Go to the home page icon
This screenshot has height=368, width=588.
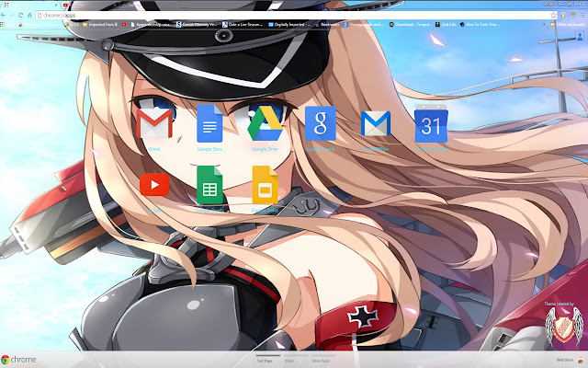(29, 15)
